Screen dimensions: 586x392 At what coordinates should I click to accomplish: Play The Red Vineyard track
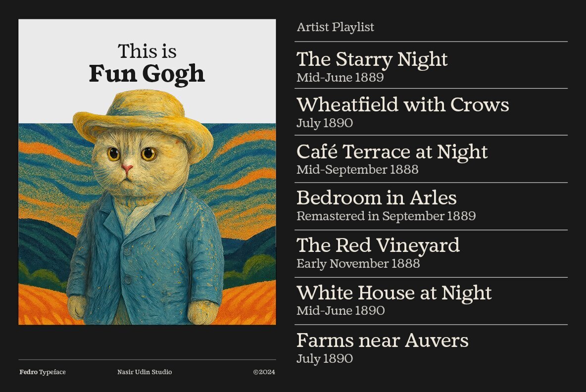(378, 245)
